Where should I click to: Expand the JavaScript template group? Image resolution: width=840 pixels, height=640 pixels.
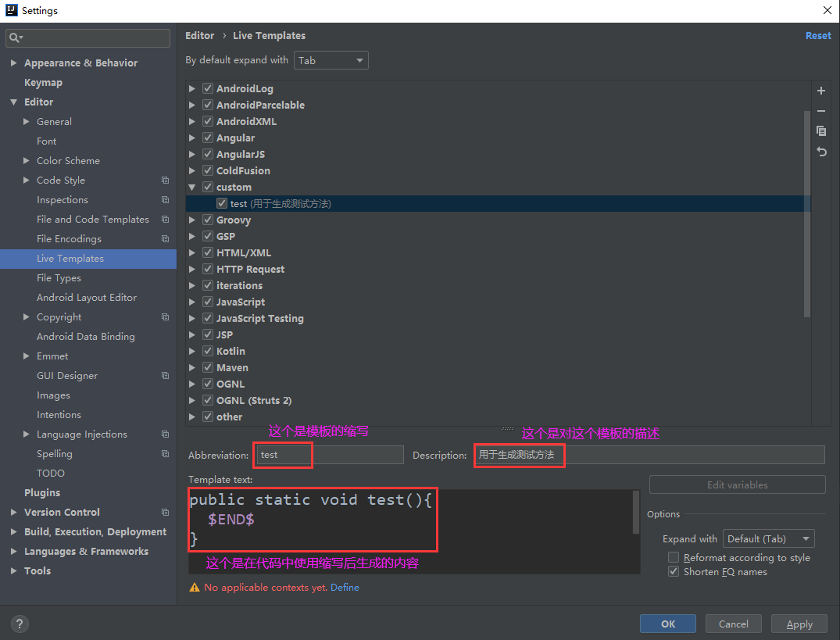click(x=191, y=302)
